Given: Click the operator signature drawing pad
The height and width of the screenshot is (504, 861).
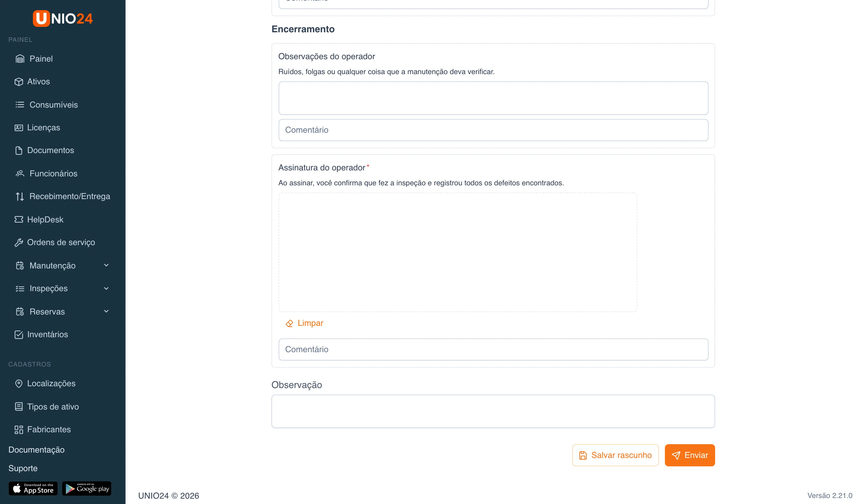Looking at the screenshot, I should (458, 253).
